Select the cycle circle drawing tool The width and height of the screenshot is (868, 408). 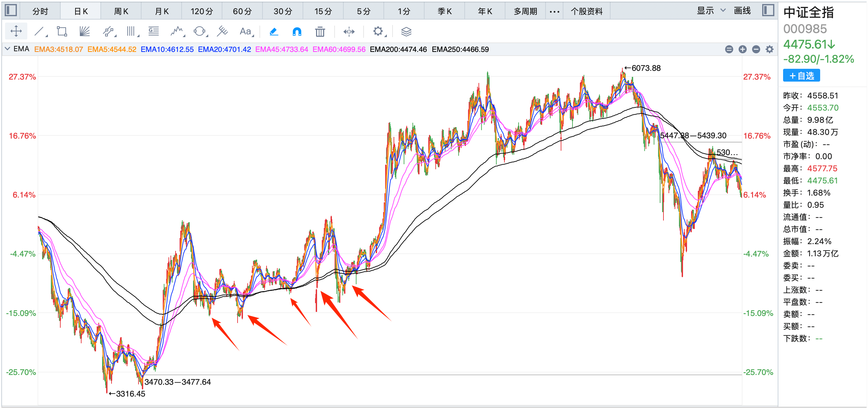pos(199,32)
